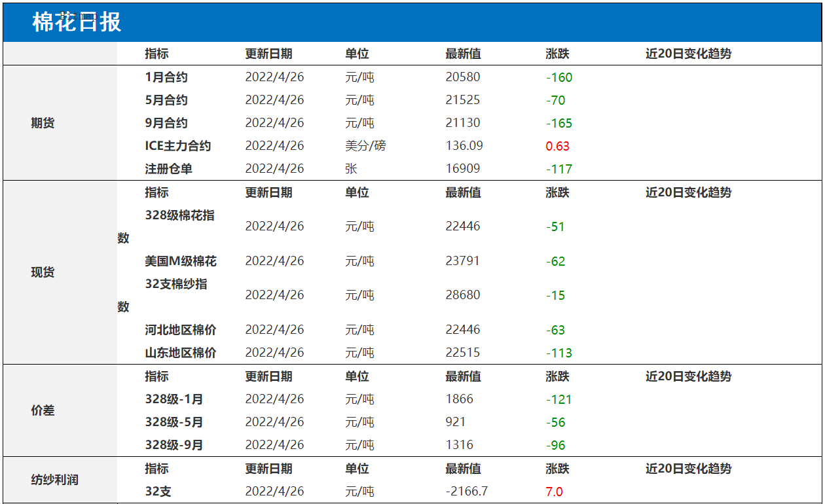The height and width of the screenshot is (504, 825).
Task: Select latest value 1866
Action: point(460,399)
